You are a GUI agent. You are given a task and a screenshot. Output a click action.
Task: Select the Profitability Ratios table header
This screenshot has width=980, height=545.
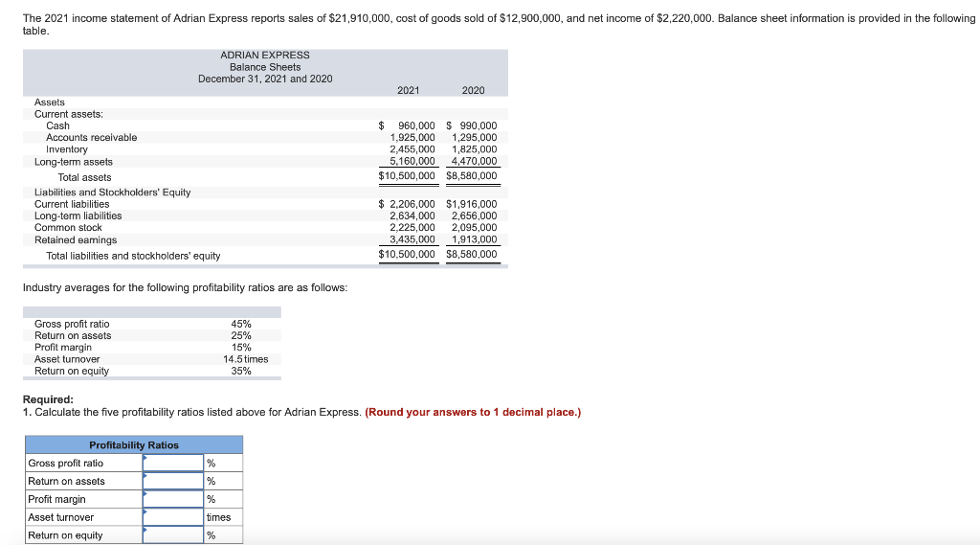(134, 444)
